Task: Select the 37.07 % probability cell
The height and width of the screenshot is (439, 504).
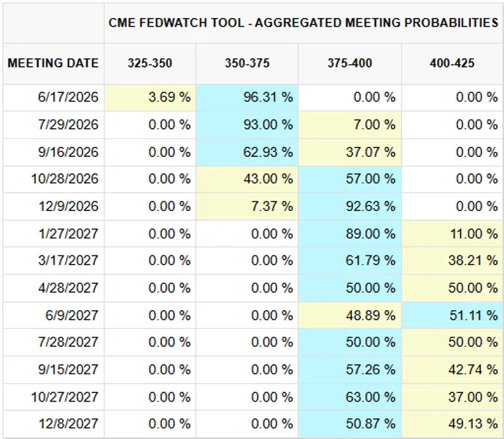Action: click(x=350, y=153)
